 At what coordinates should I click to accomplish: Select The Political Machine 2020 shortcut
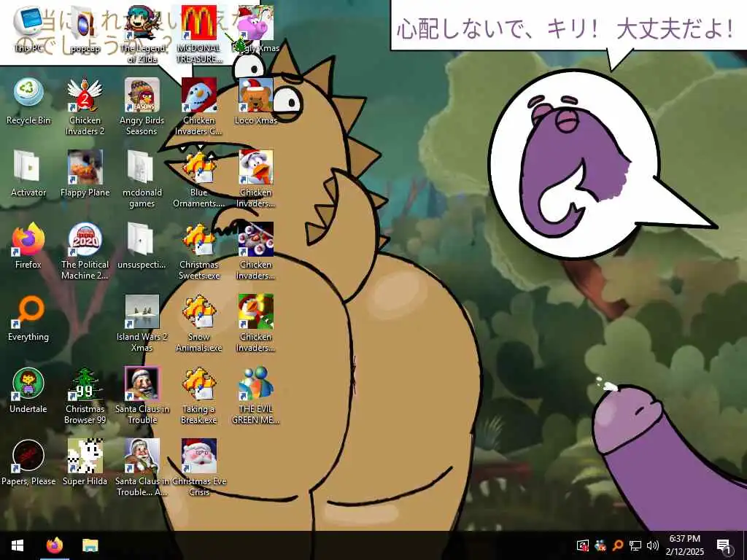tap(85, 252)
